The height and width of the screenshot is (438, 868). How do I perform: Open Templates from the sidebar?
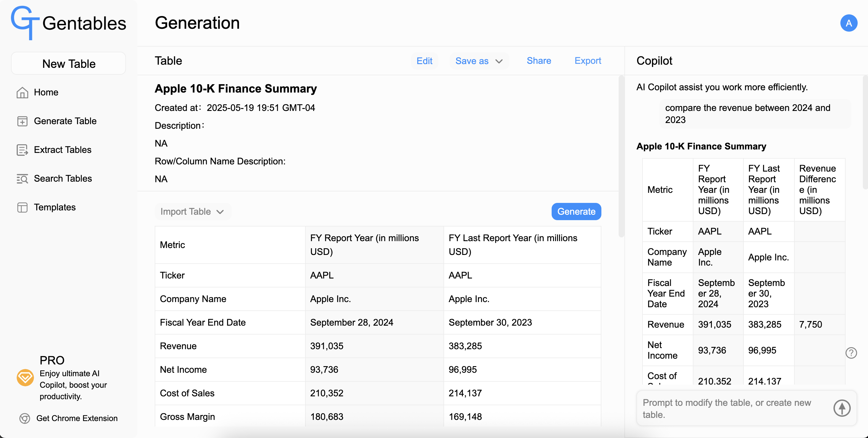pyautogui.click(x=55, y=208)
